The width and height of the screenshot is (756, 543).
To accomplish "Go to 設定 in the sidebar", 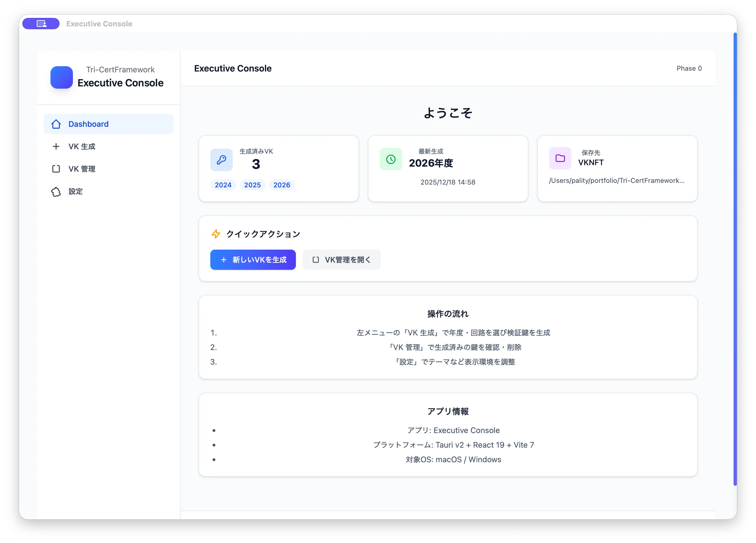I will [x=76, y=192].
